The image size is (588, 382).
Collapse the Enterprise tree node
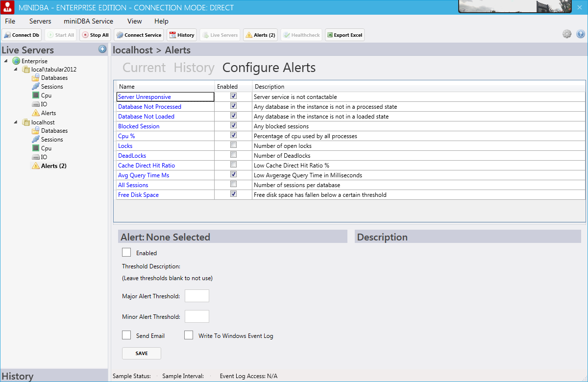tap(6, 61)
